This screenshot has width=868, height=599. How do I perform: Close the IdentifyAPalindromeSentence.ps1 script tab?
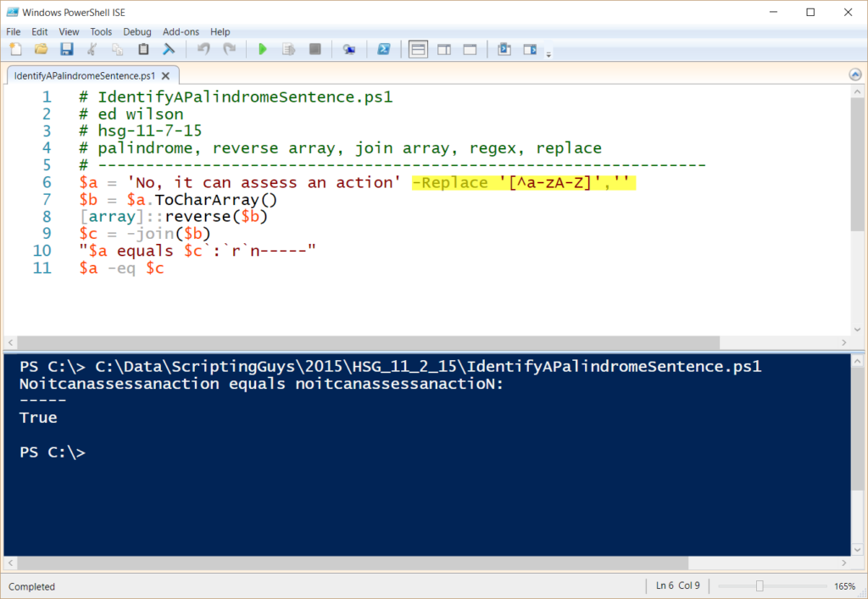coord(167,75)
